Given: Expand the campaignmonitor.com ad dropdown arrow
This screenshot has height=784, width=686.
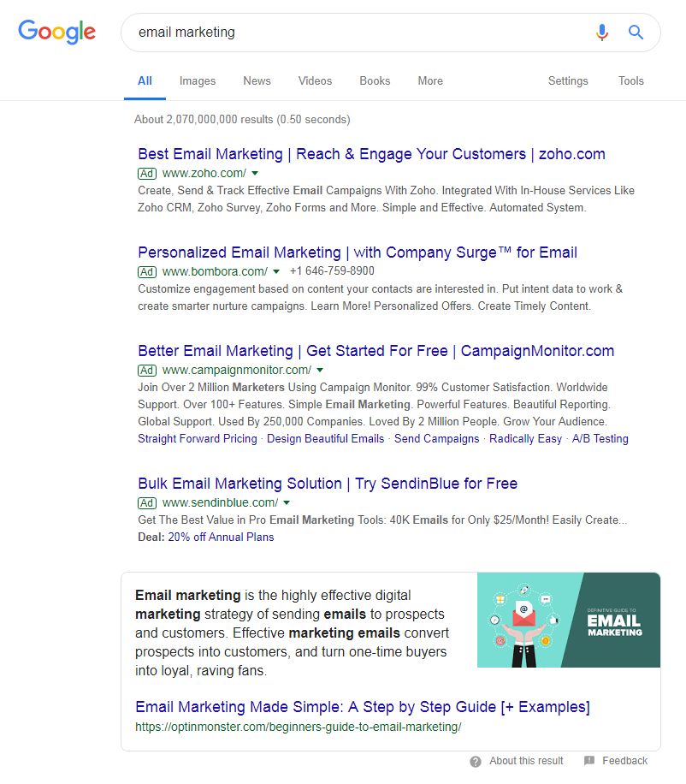Looking at the screenshot, I should (320, 370).
